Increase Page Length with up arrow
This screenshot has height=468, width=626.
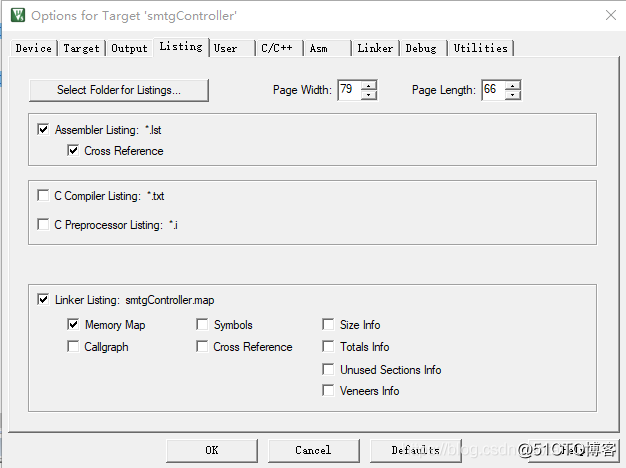(x=513, y=85)
